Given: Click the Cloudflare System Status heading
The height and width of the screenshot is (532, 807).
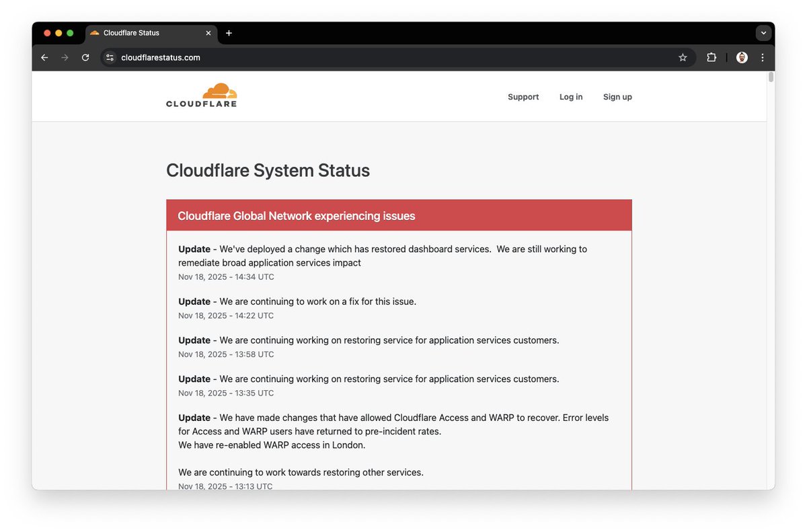Looking at the screenshot, I should coord(268,170).
